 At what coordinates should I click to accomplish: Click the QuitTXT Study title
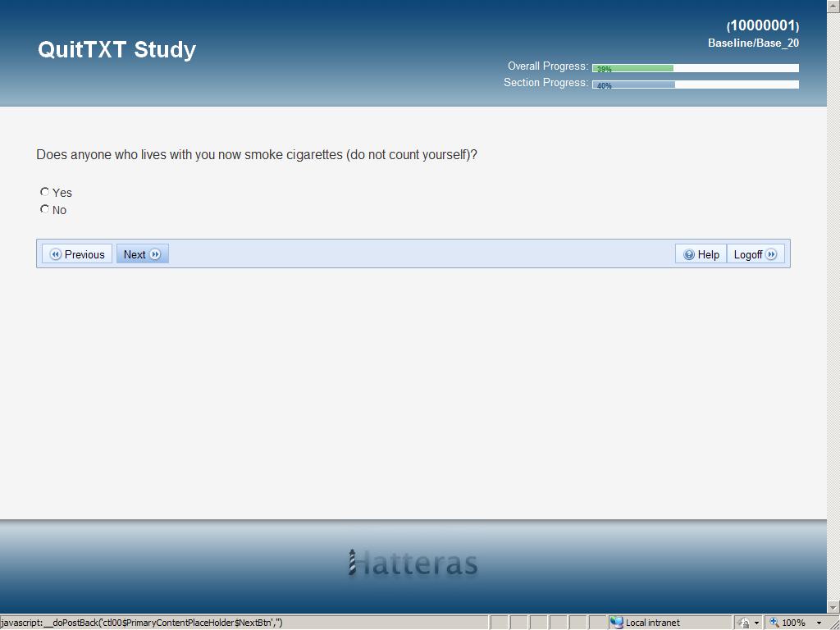tap(116, 50)
